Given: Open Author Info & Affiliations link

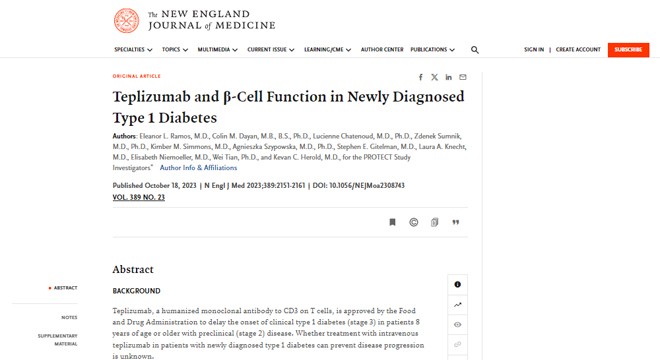Looking at the screenshot, I should click(x=198, y=168).
